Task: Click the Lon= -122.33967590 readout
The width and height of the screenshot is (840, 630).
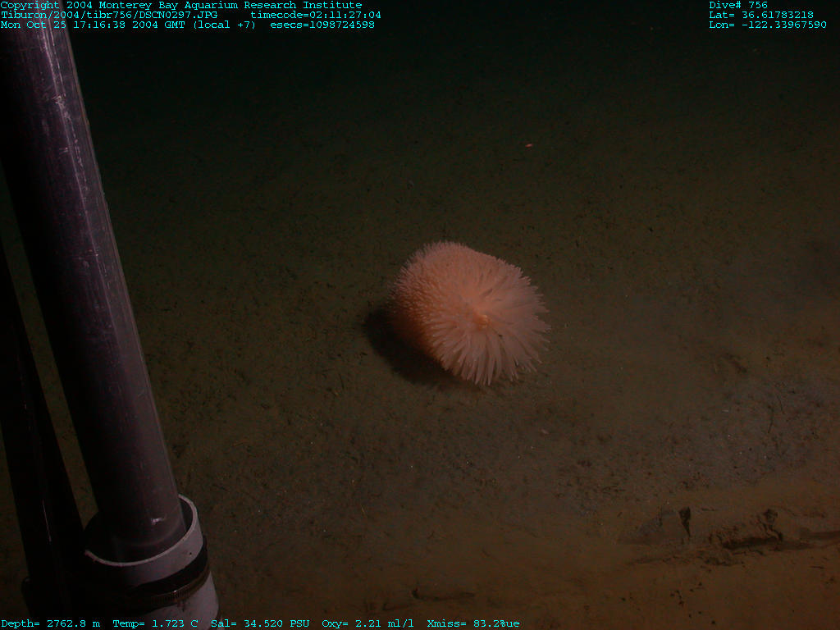Action: pyautogui.click(x=767, y=25)
